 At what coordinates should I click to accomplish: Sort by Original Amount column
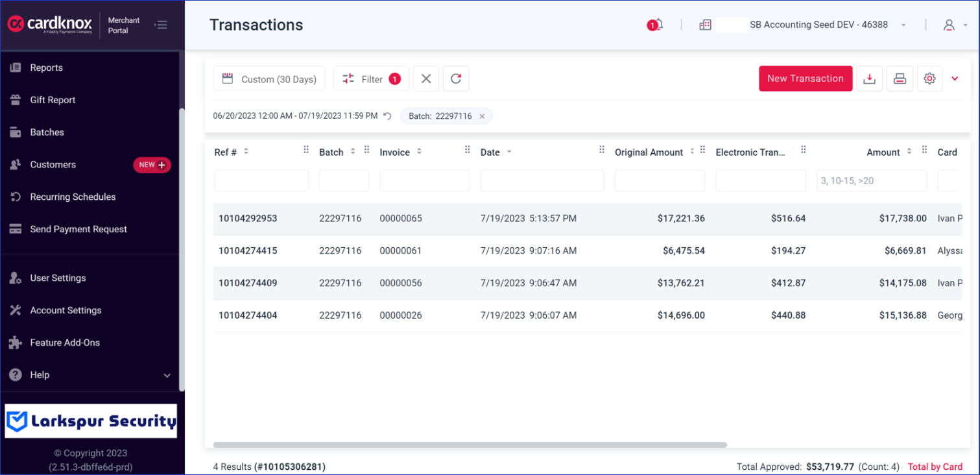point(692,151)
